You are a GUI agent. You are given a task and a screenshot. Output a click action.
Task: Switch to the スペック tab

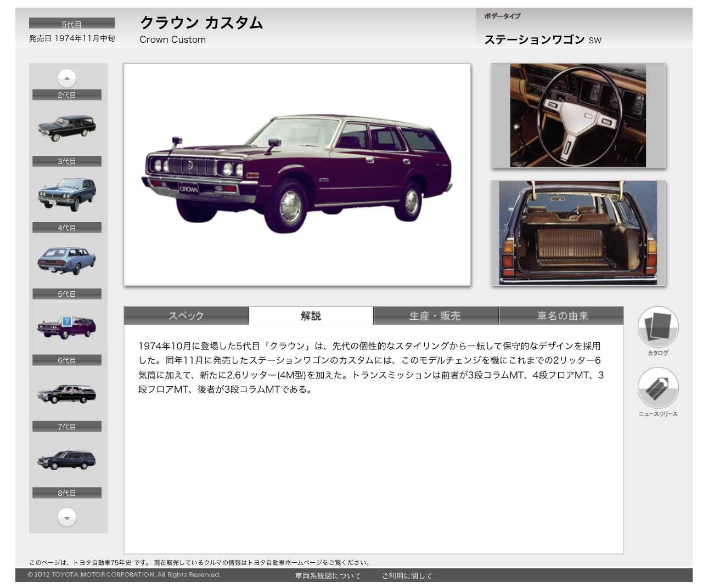[186, 316]
